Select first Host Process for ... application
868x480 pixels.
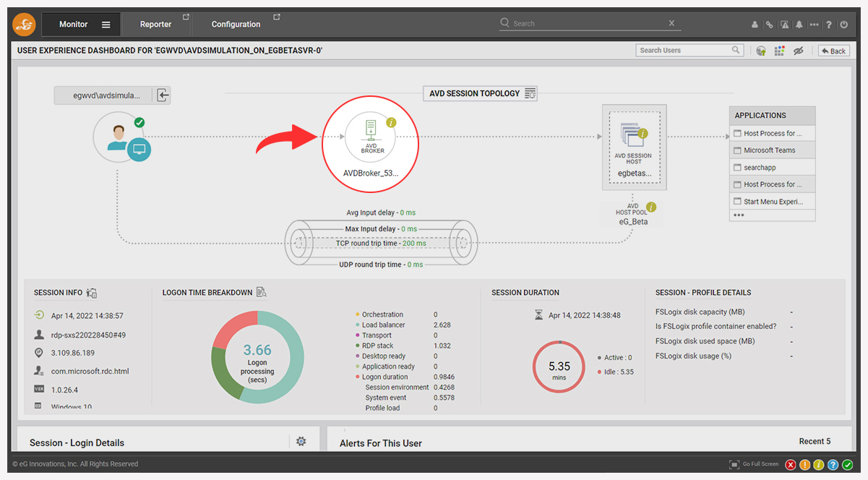tap(773, 133)
